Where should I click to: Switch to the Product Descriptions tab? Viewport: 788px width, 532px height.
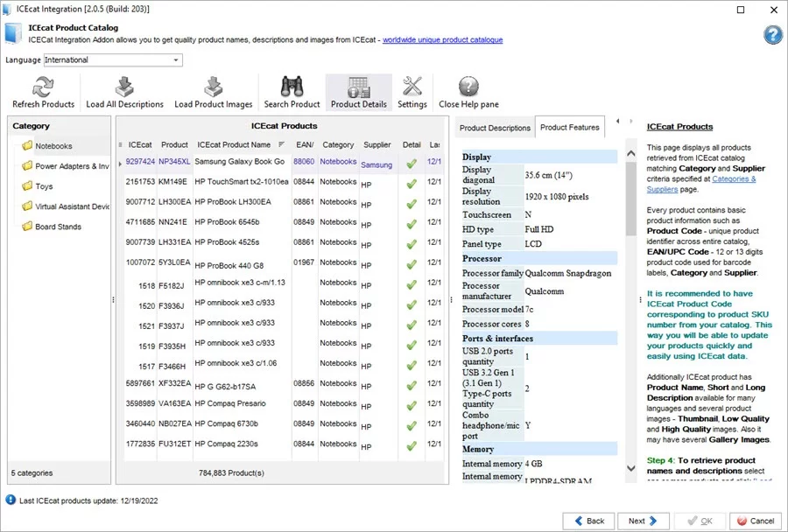pyautogui.click(x=495, y=128)
